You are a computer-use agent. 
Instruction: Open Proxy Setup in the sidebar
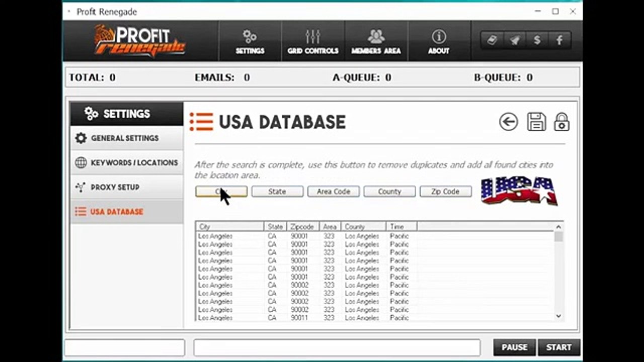(x=127, y=187)
